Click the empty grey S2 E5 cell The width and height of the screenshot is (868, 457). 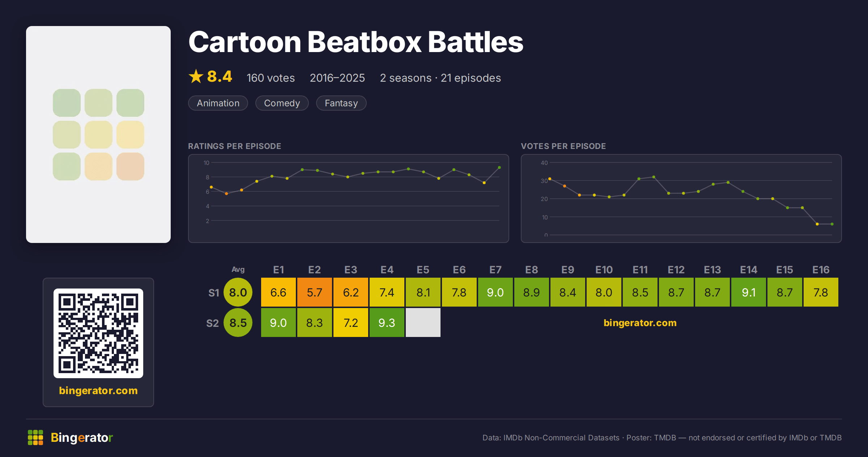coord(423,323)
